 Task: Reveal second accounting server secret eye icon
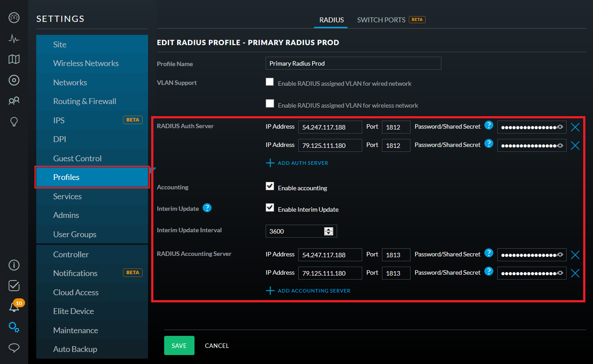click(x=560, y=273)
